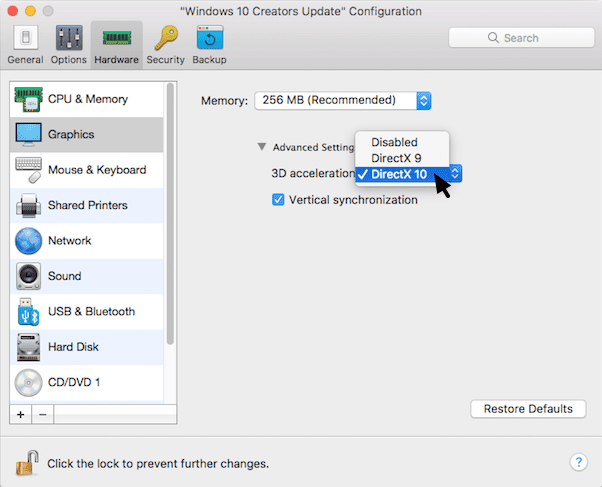Screen dimensions: 602x487
Task: Collapse the Advanced Settings triangle
Action: point(262,147)
